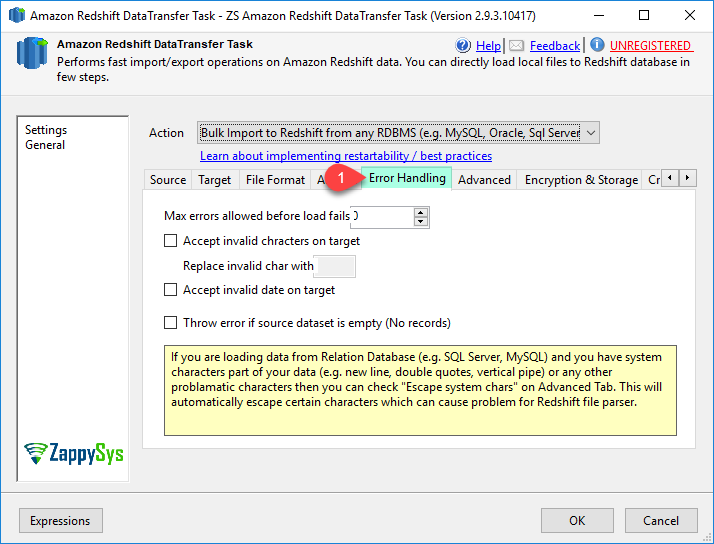Image resolution: width=714 pixels, height=544 pixels.
Task: Click the Replace invalid char with field
Action: pyautogui.click(x=335, y=266)
